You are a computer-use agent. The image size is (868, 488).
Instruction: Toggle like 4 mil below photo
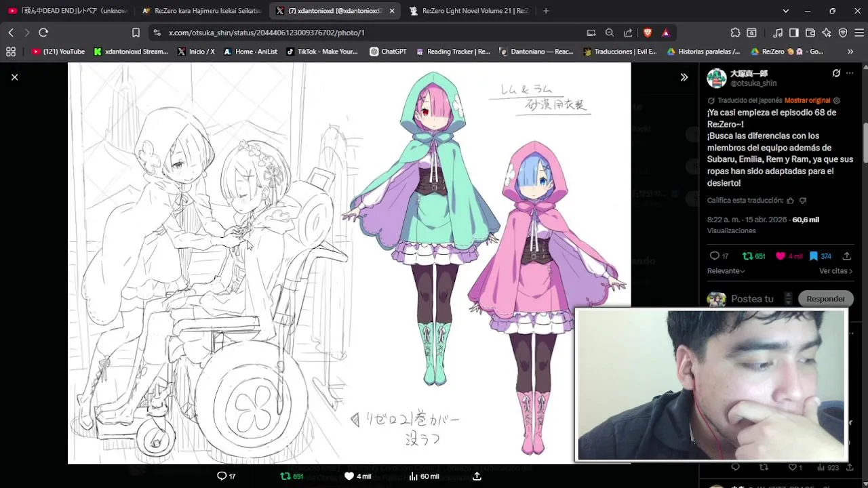[357, 476]
